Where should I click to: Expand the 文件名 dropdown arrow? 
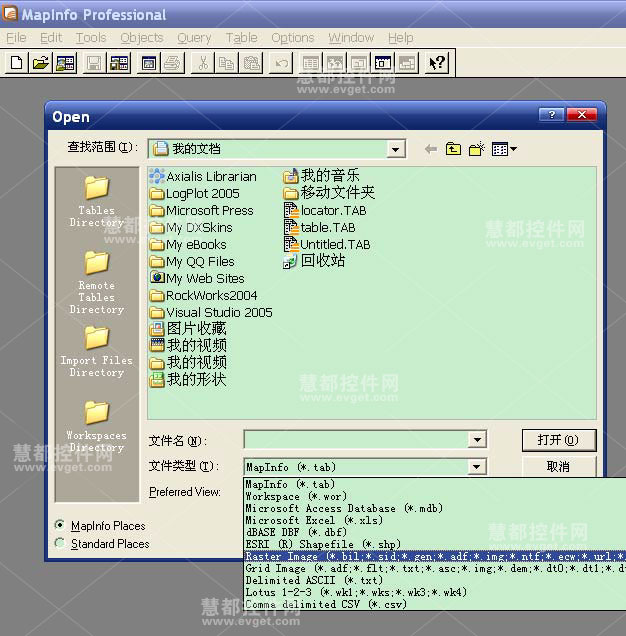coord(477,439)
